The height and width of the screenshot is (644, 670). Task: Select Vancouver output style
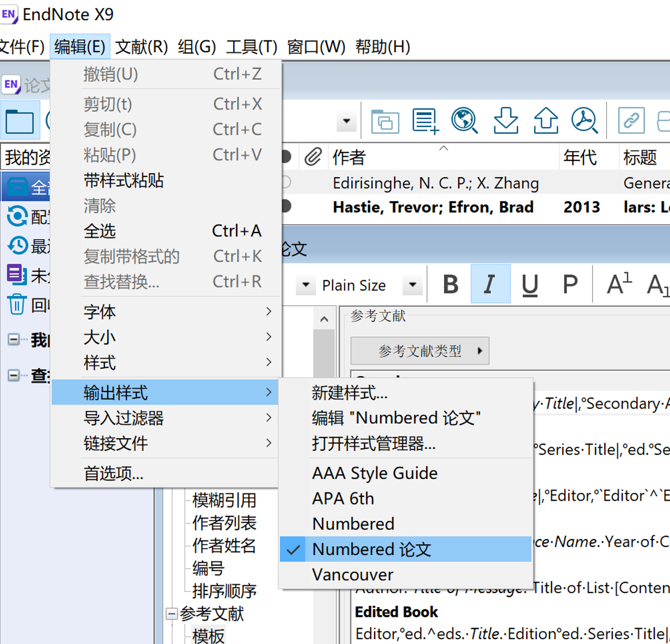pyautogui.click(x=405, y=575)
